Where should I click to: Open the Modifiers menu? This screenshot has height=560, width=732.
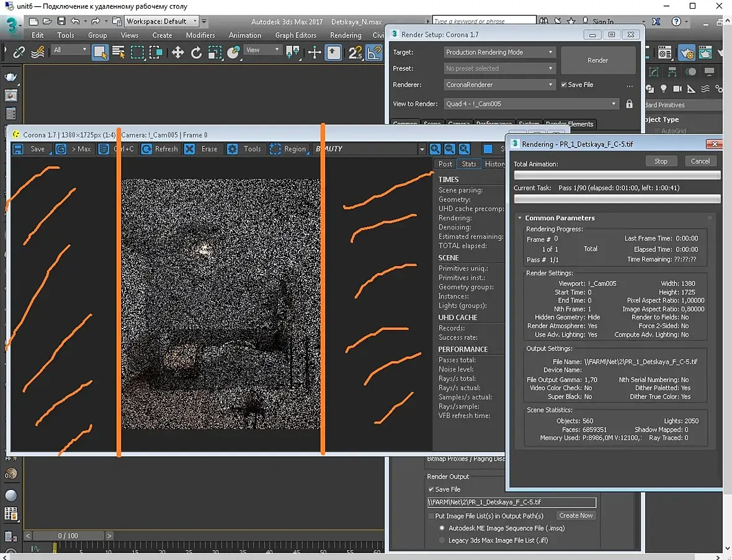200,35
